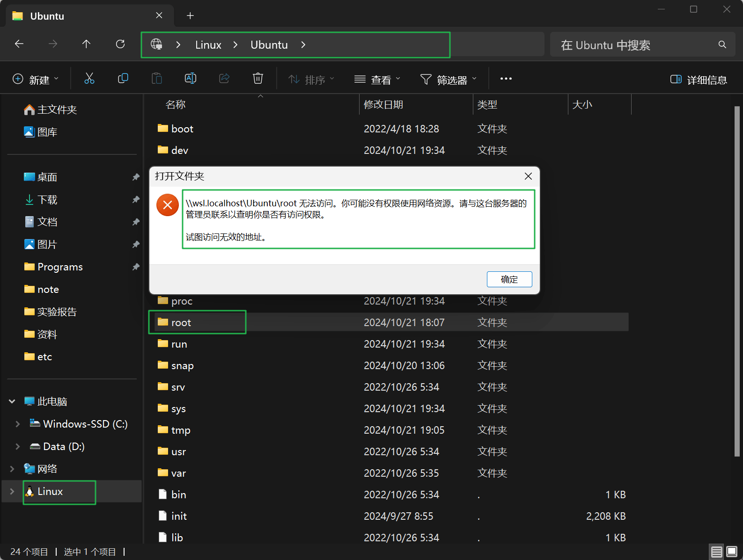Unpin 桌面 using its pin icon
This screenshot has height=560, width=743.
[x=136, y=177]
